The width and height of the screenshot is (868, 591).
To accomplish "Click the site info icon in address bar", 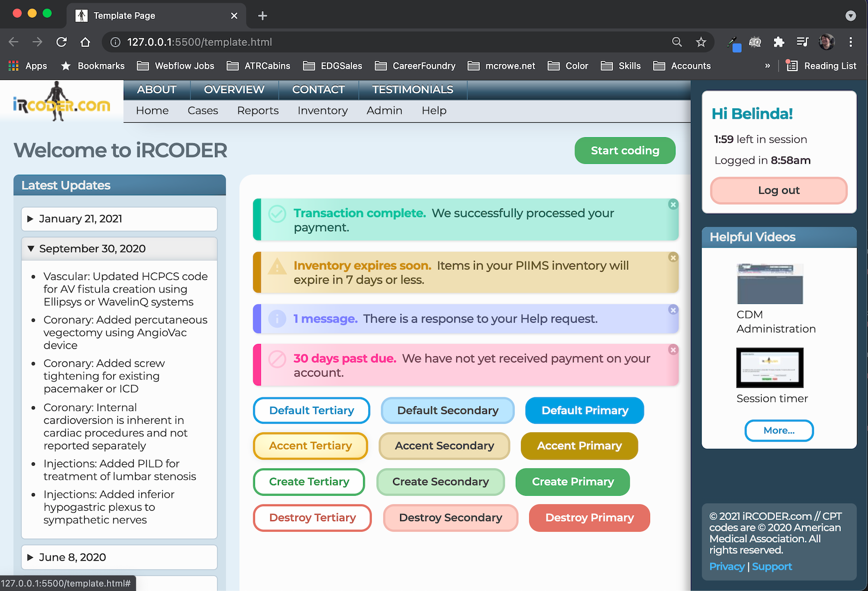I will tap(115, 42).
